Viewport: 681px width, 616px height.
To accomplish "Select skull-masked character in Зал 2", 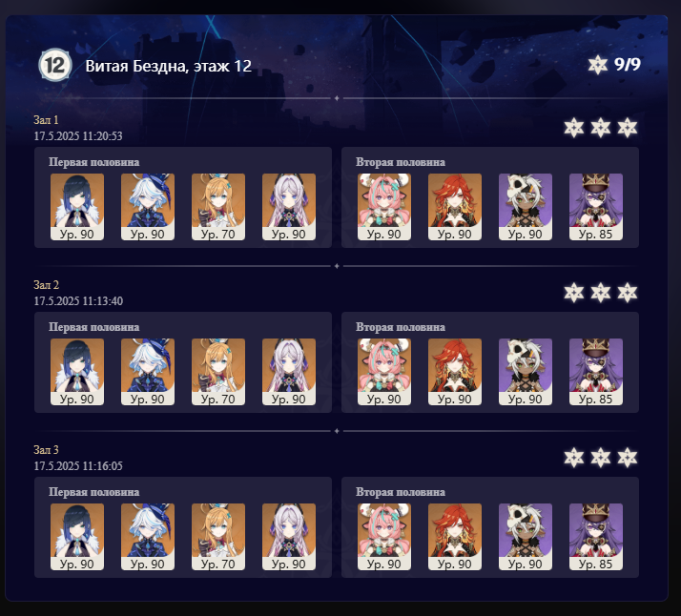I will [526, 372].
